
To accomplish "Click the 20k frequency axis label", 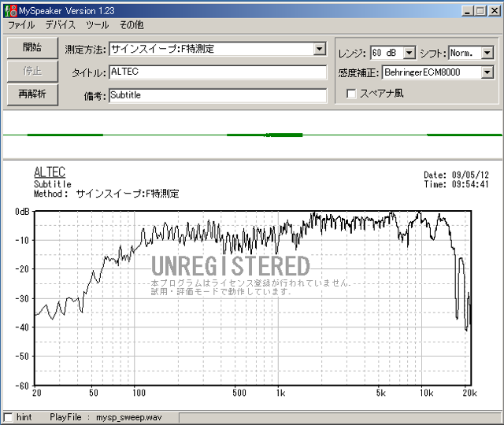I will [x=469, y=393].
